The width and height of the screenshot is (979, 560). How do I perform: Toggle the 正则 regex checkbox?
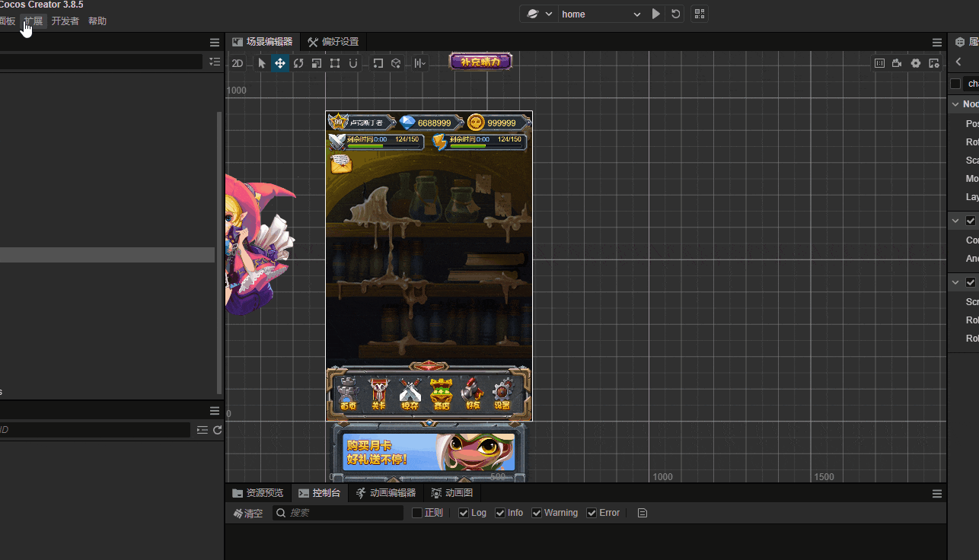pyautogui.click(x=417, y=513)
